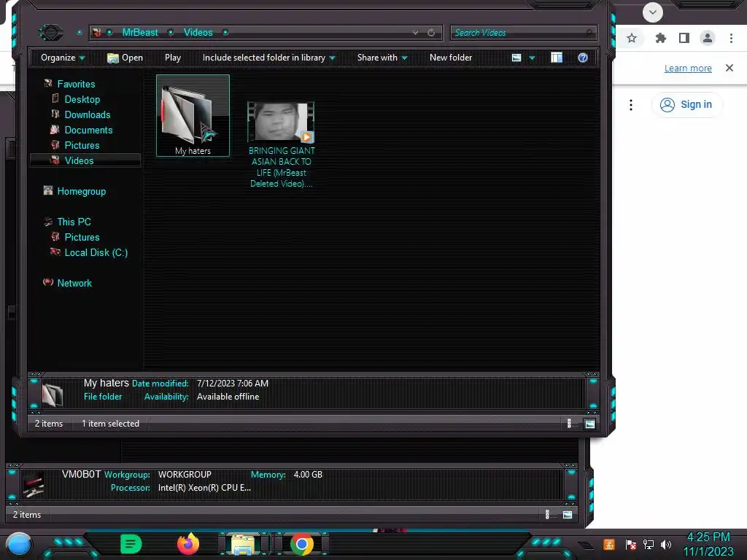The height and width of the screenshot is (560, 747).
Task: Click the Downloads sidebar icon
Action: [55, 114]
